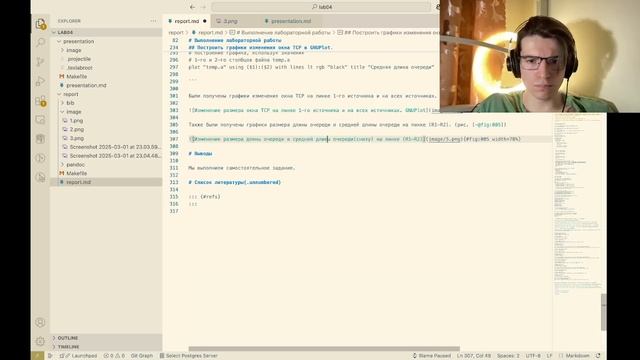This screenshot has height=360, width=640.
Task: Open image/3.png link on line 307
Action: click(x=444, y=139)
